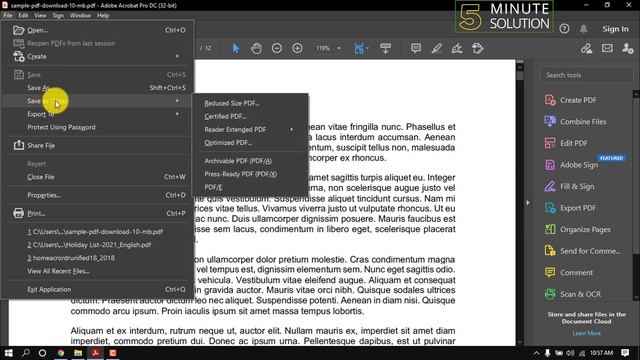This screenshot has width=640, height=360.
Task: Open the Help menu
Action: tap(103, 16)
